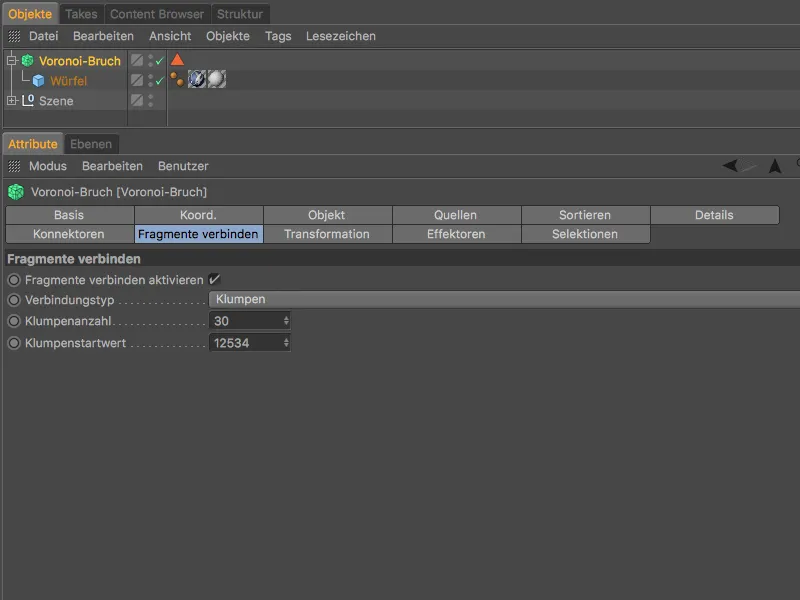The height and width of the screenshot is (600, 800).
Task: Click the Klumpenstartwert stepper arrows
Action: (x=286, y=343)
